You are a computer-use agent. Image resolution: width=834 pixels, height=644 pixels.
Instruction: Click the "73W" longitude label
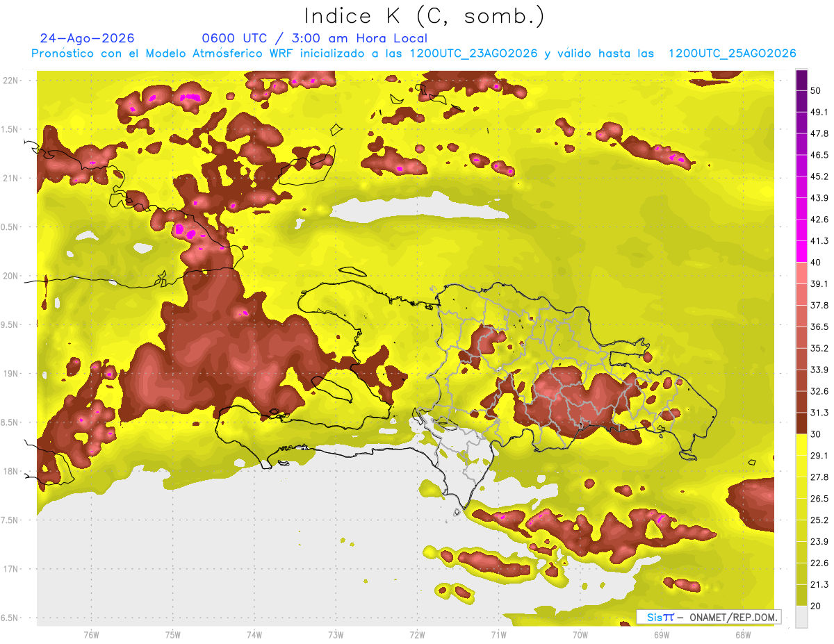tap(336, 635)
